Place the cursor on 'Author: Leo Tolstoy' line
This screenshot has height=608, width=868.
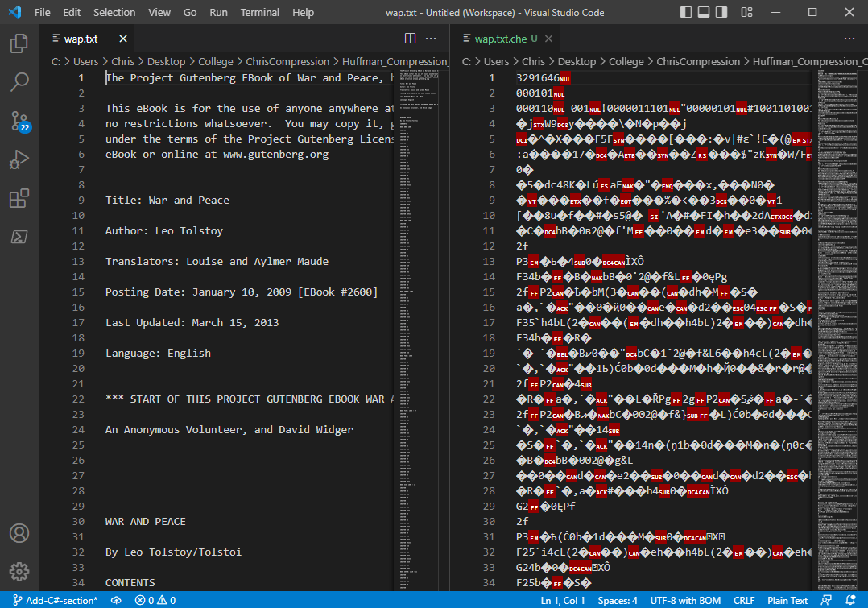[x=164, y=230]
